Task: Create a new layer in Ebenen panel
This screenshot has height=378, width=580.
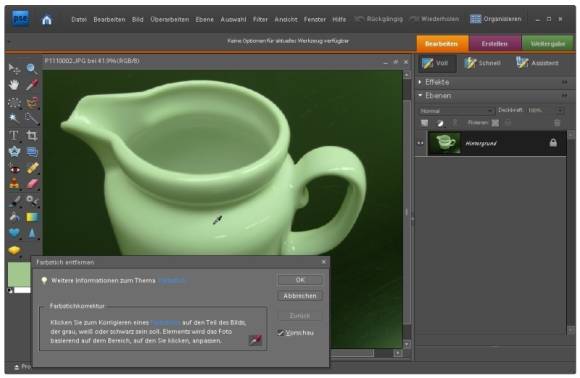Action: [424, 123]
